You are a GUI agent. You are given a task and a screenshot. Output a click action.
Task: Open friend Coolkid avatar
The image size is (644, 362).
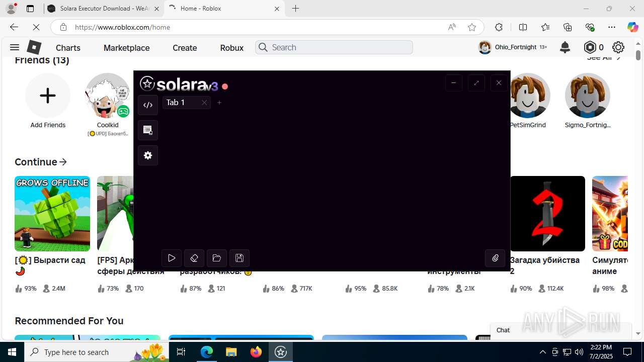point(108,96)
